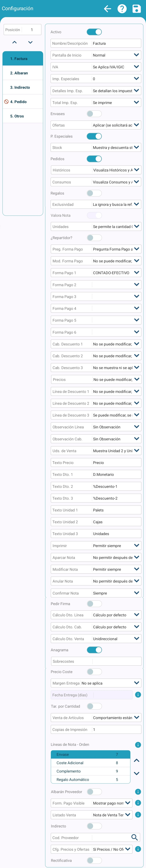Enable the Envases switch
This screenshot has height=868, width=146.
tap(94, 114)
